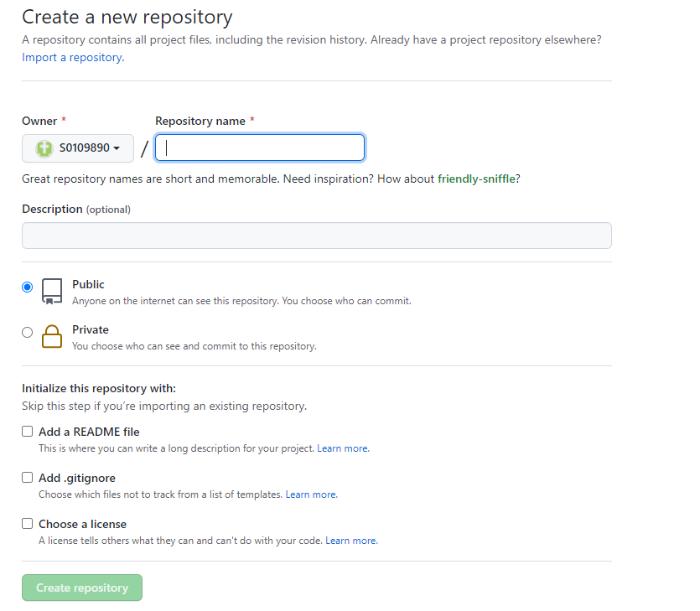Click the Repository name field label
The width and height of the screenshot is (700, 611).
point(200,121)
